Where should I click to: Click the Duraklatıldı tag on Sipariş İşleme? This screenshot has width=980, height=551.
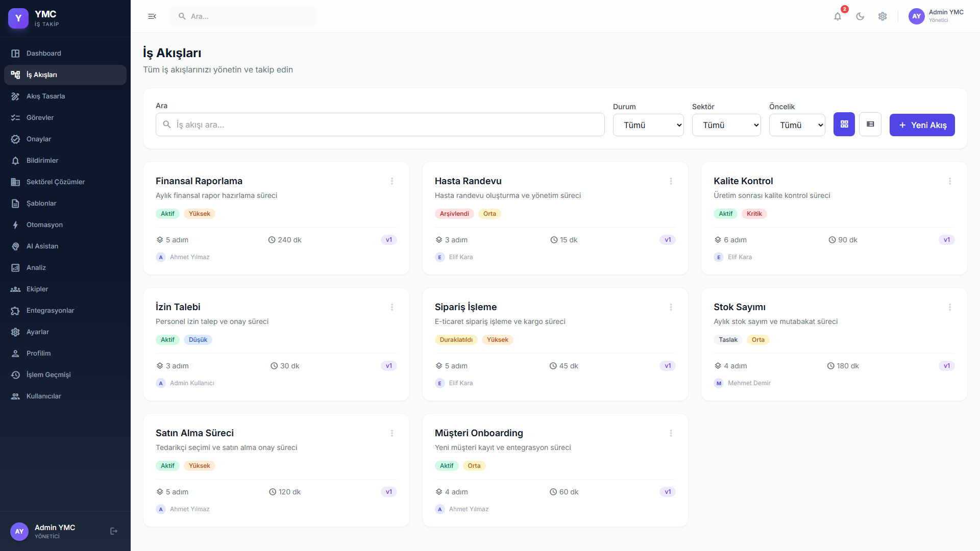456,340
